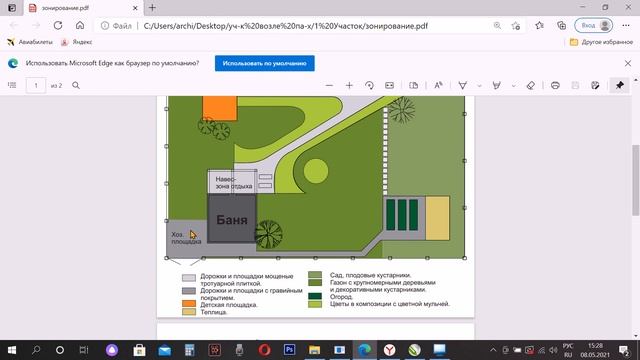Image resolution: width=640 pixels, height=360 pixels.
Task: Open the Авиабилеты bookmark
Action: click(x=30, y=42)
